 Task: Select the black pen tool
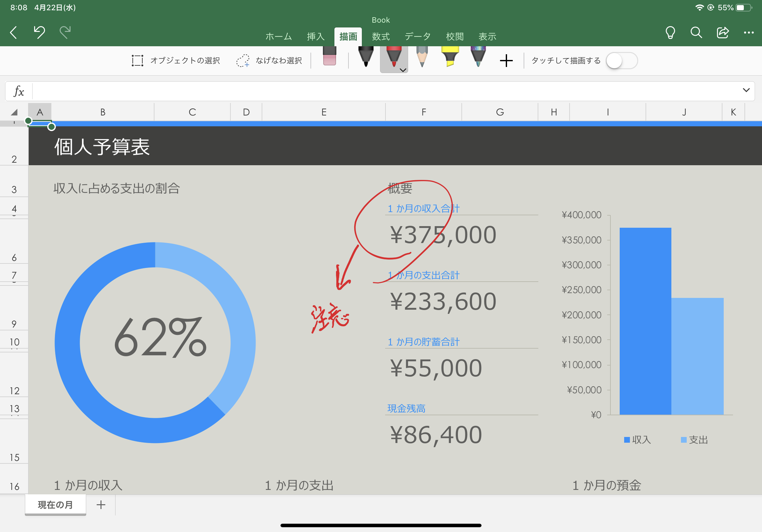pyautogui.click(x=366, y=57)
